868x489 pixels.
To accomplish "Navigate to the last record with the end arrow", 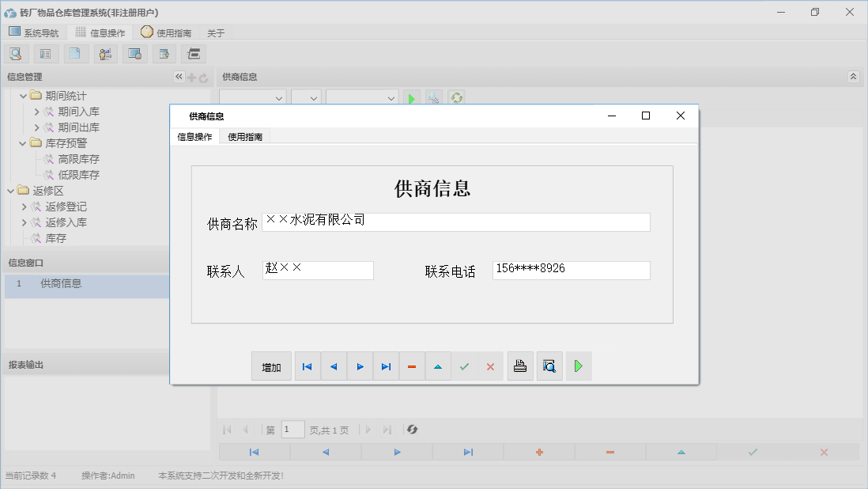I will coord(386,366).
